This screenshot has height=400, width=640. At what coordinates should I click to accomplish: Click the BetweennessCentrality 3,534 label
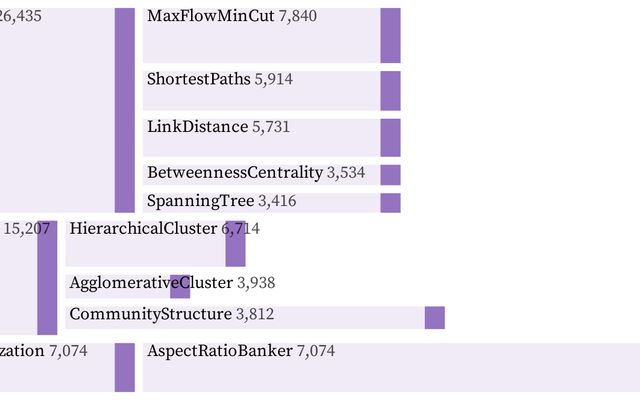pos(256,173)
